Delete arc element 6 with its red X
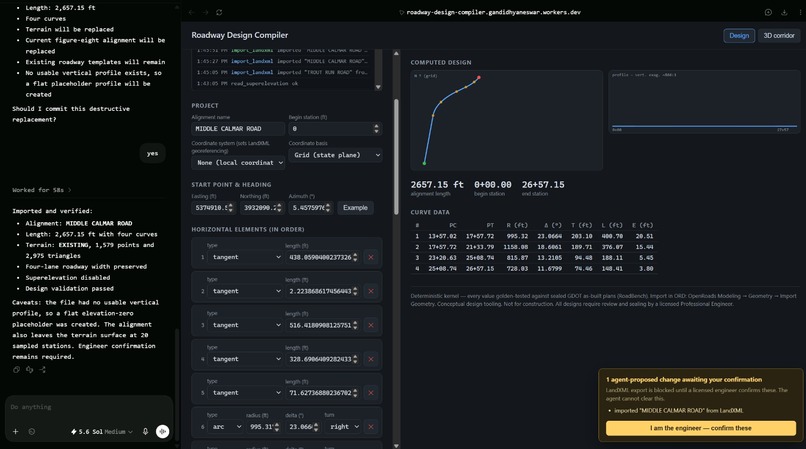806x449 pixels. pos(371,427)
